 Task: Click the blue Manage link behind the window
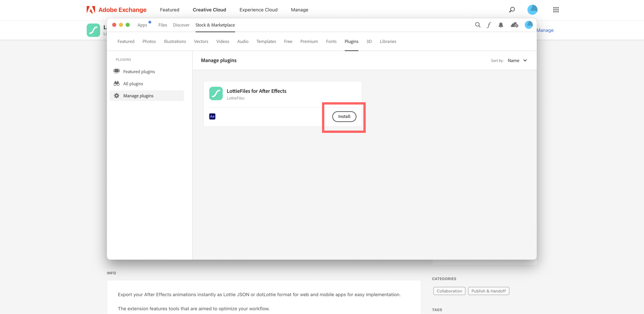[x=545, y=30]
